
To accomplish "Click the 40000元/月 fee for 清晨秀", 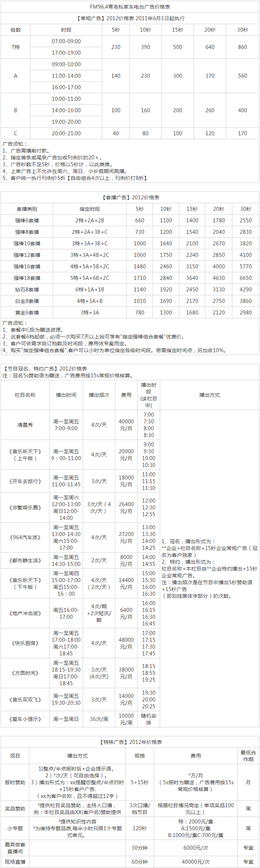I will click(x=126, y=425).
